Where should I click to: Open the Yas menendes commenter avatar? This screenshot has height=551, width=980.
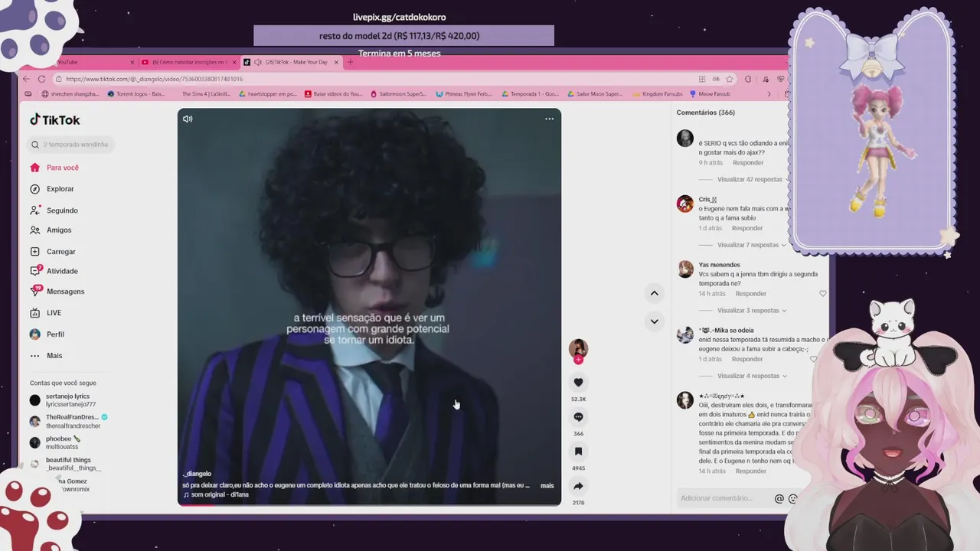pyautogui.click(x=685, y=269)
